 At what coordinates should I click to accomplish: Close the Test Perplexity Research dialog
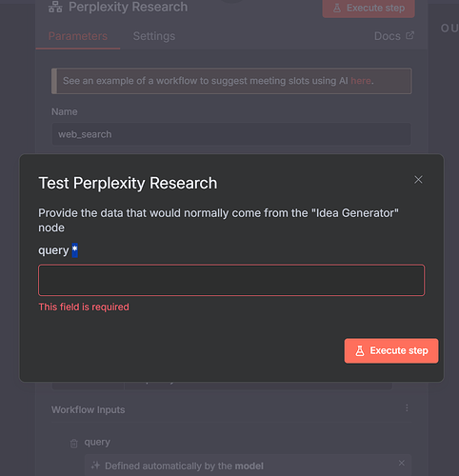[418, 180]
